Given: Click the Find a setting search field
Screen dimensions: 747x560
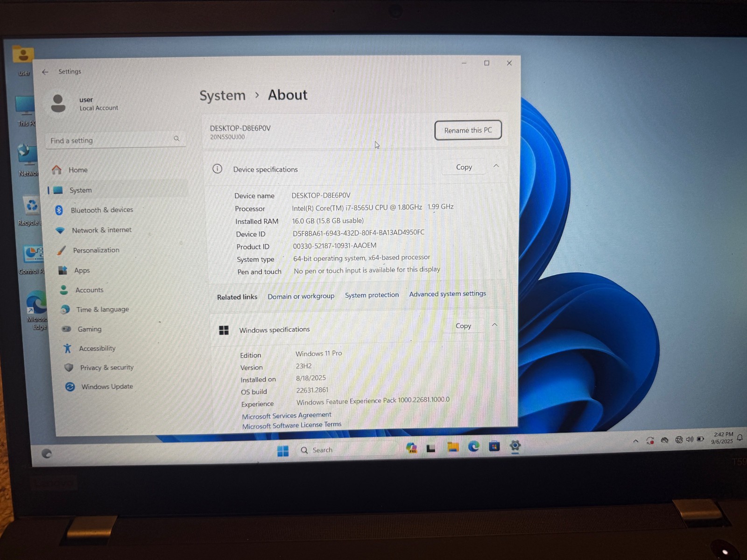Looking at the screenshot, I should click(x=115, y=140).
